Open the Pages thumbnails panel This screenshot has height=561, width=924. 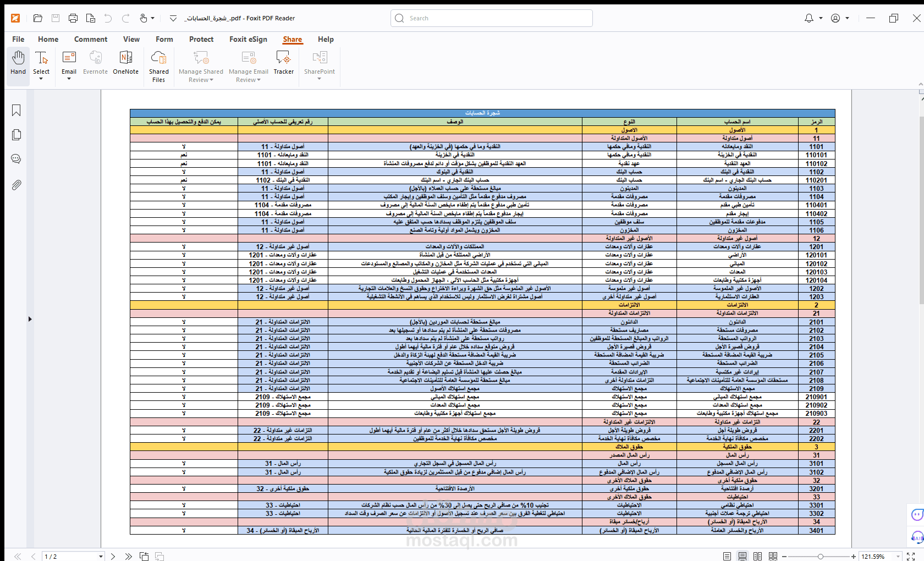pos(16,135)
